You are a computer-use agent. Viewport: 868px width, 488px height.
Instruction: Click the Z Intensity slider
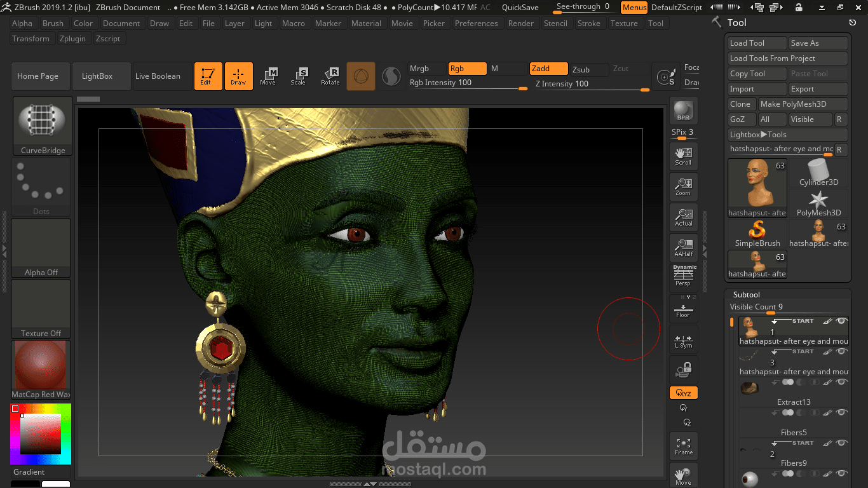coord(592,84)
